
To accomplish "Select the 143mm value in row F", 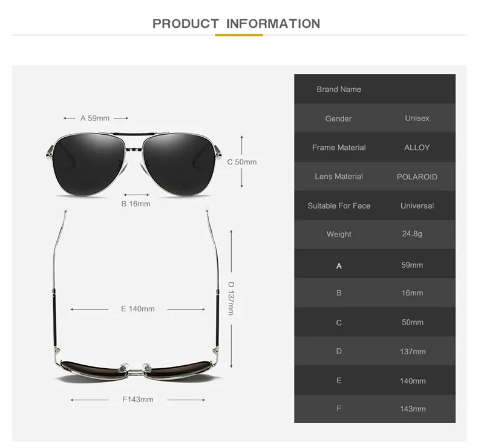I will pyautogui.click(x=413, y=409).
